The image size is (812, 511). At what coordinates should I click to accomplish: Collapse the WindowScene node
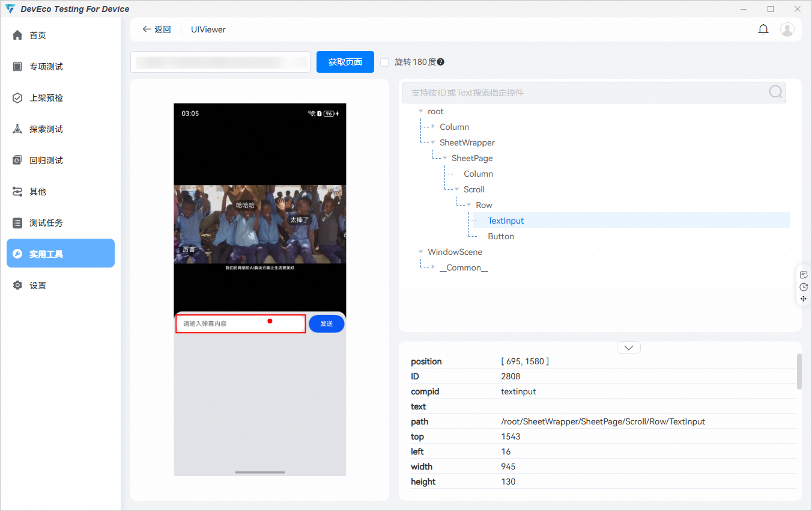pos(420,252)
